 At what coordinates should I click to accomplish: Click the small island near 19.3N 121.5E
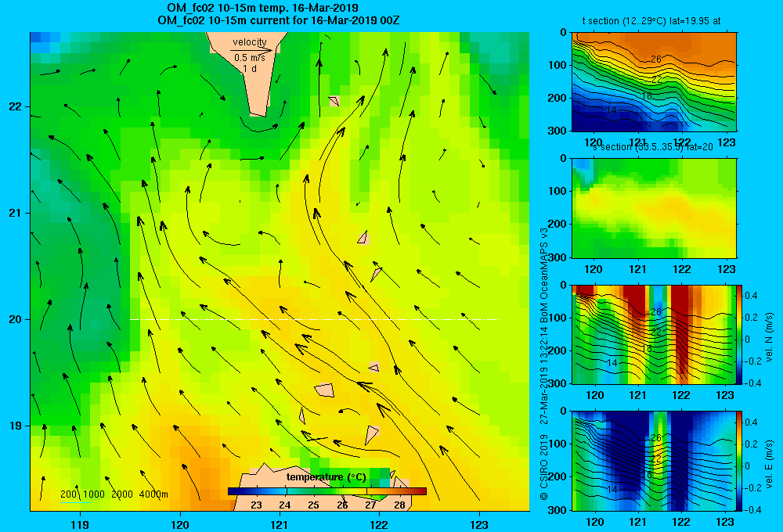coord(325,390)
